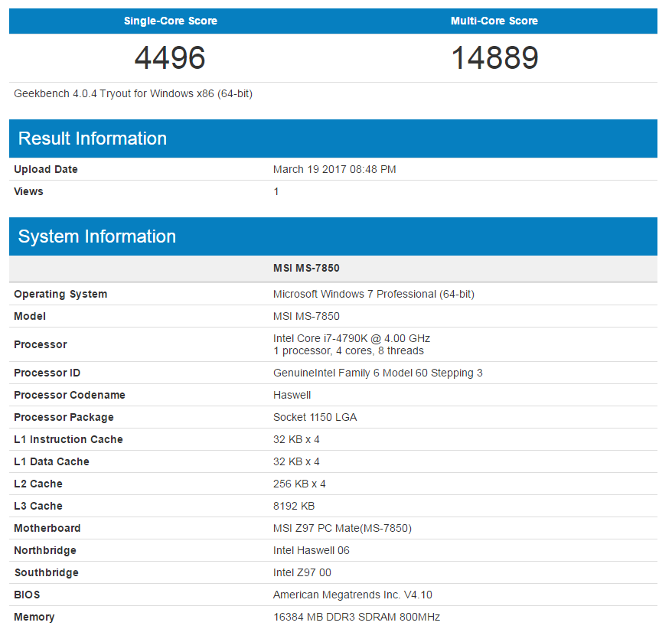Click the Motherboard label
672x629 pixels.
pyautogui.click(x=47, y=528)
